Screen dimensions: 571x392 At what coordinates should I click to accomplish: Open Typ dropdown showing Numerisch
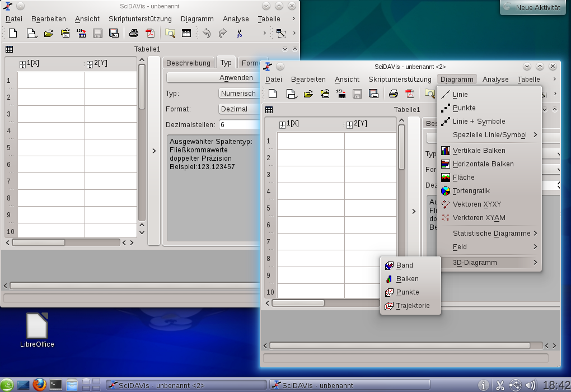coord(239,94)
